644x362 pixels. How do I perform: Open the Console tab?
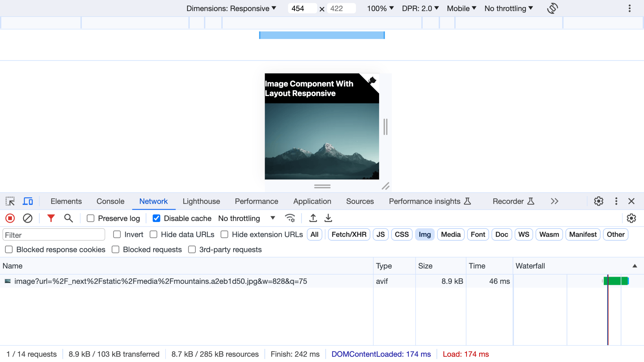click(110, 201)
